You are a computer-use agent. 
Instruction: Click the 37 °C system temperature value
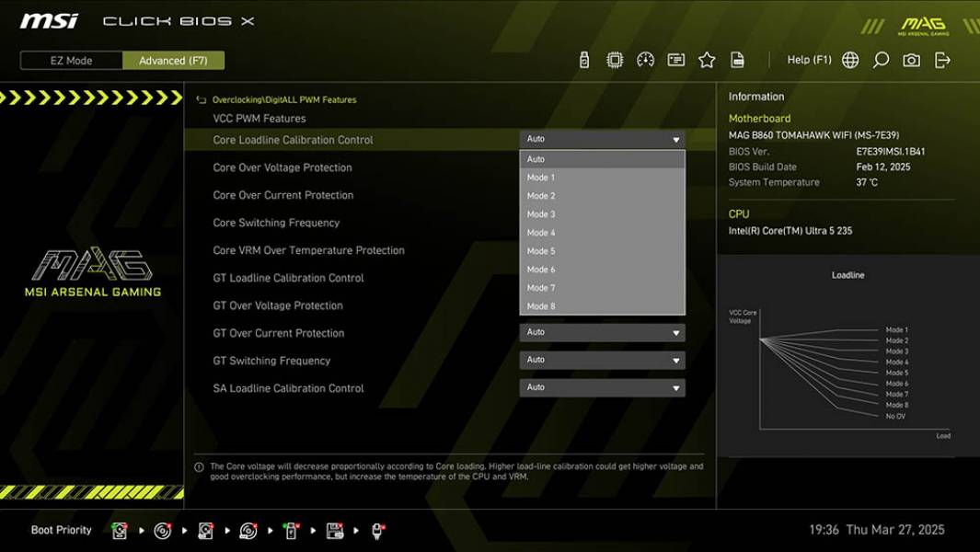click(x=866, y=182)
